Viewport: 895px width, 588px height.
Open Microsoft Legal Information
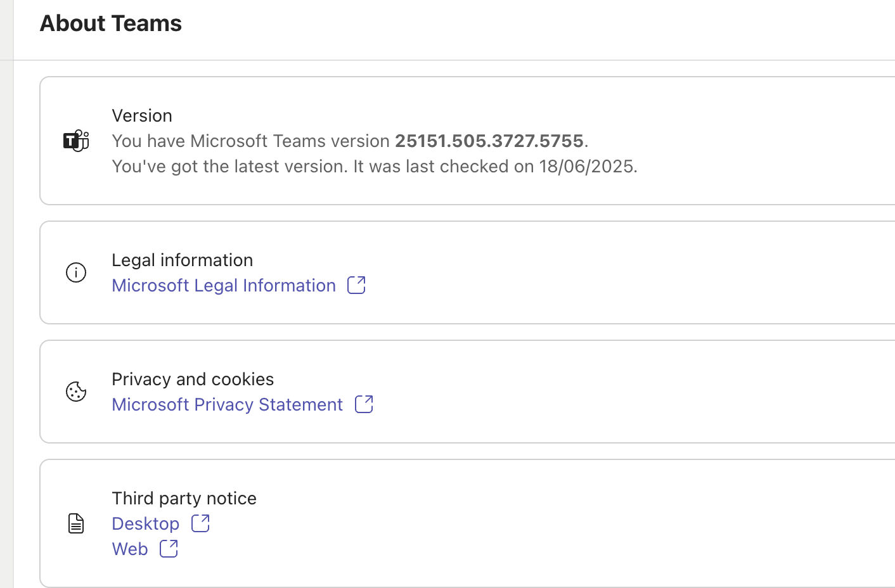pyautogui.click(x=223, y=285)
